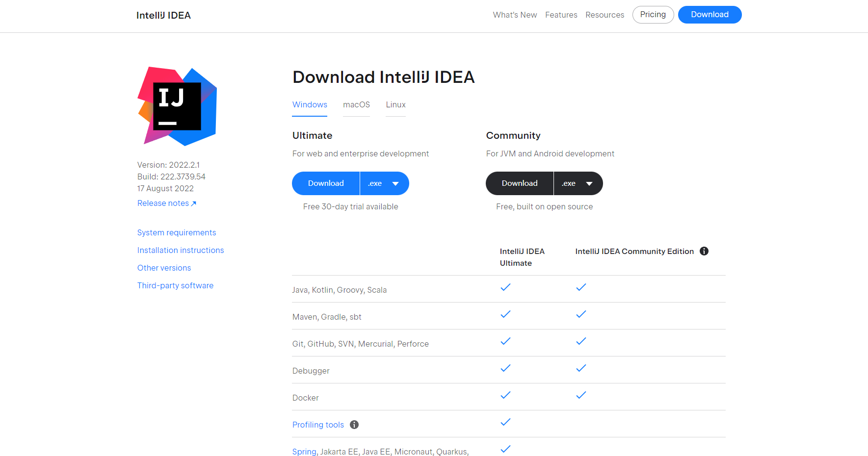Click Ultimate checkmark in the Docker row
This screenshot has height=456, width=868.
pyautogui.click(x=505, y=395)
